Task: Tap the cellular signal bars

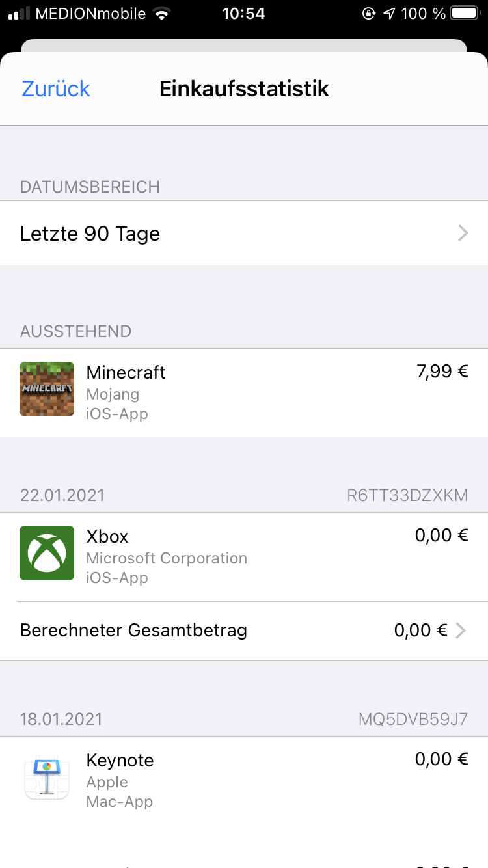Action: click(19, 14)
